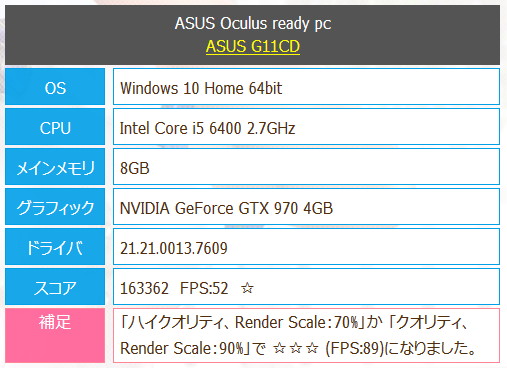Click the 8GB memory value
507x368 pixels.
135,168
